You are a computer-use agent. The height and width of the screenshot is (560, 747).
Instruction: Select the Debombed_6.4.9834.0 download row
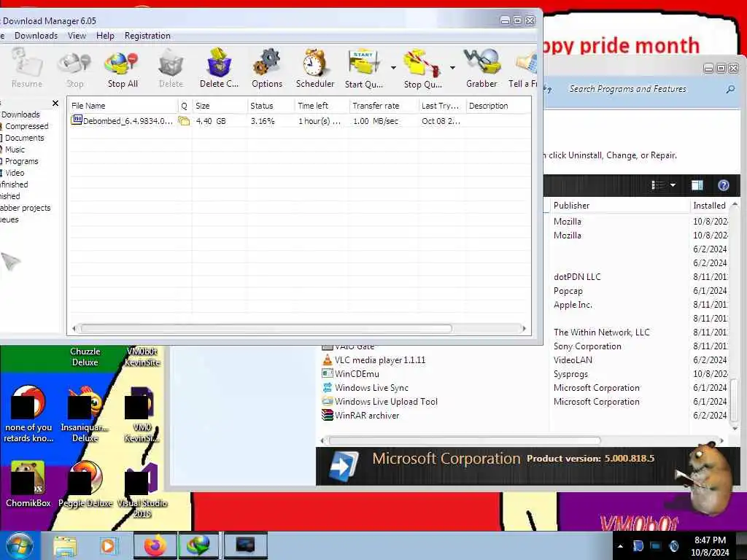pos(299,121)
